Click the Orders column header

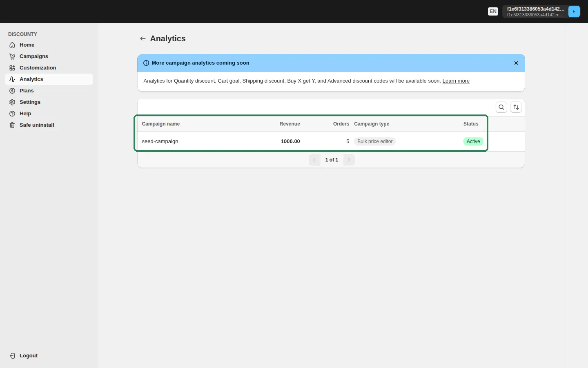[341, 124]
